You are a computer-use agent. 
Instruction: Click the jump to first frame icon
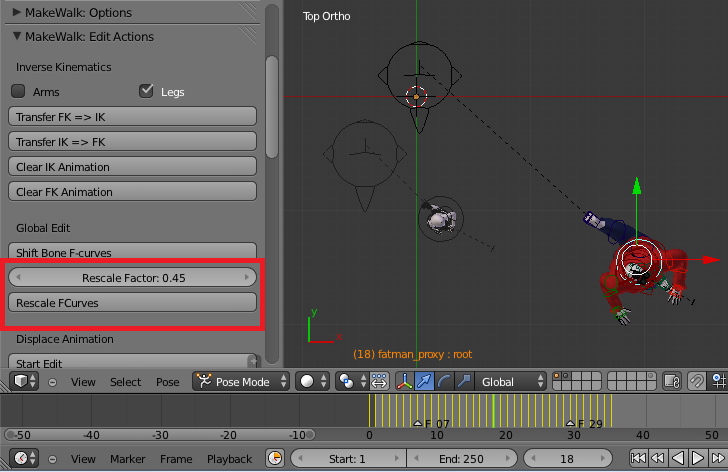(638, 458)
